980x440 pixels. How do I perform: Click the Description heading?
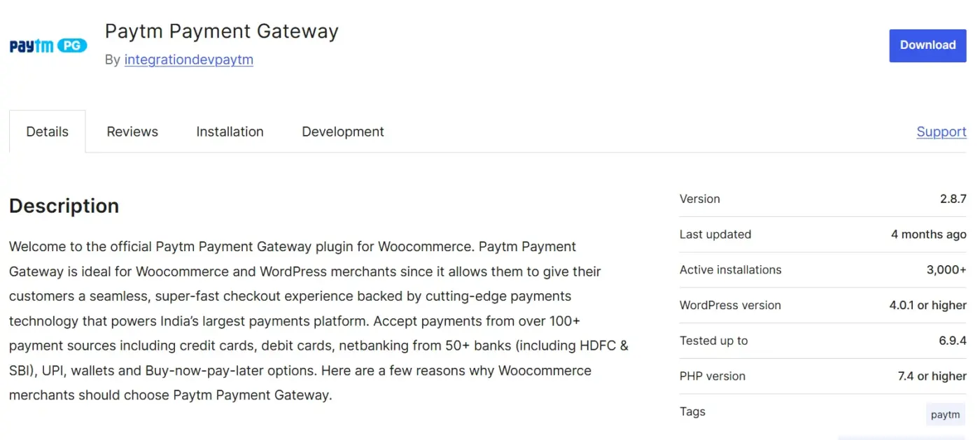point(64,206)
